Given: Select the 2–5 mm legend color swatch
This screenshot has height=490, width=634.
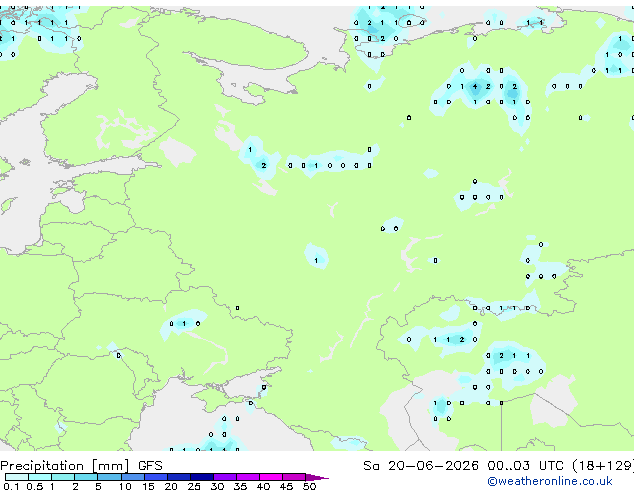Looking at the screenshot, I should [86, 477].
